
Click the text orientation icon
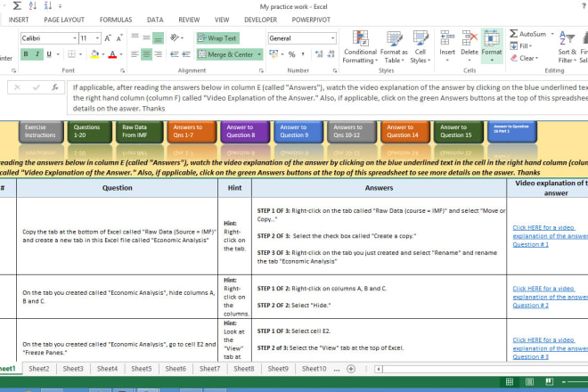point(175,37)
